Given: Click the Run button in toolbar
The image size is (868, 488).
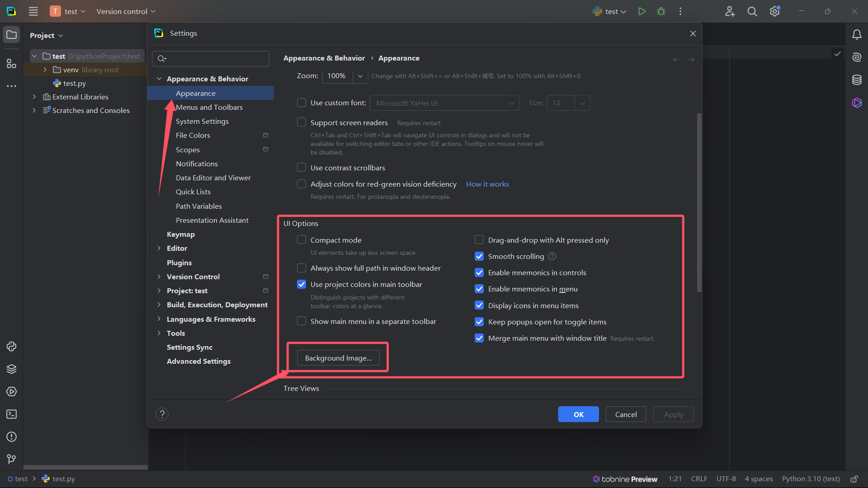Looking at the screenshot, I should (642, 11).
